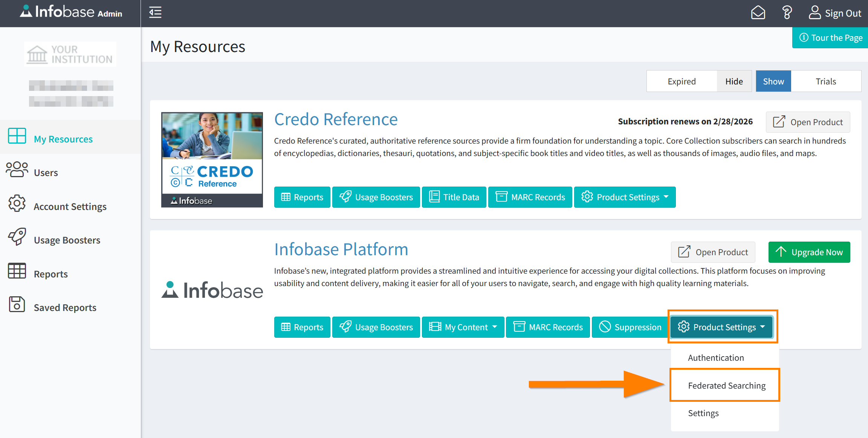
Task: Click the Trials label
Action: pos(826,81)
